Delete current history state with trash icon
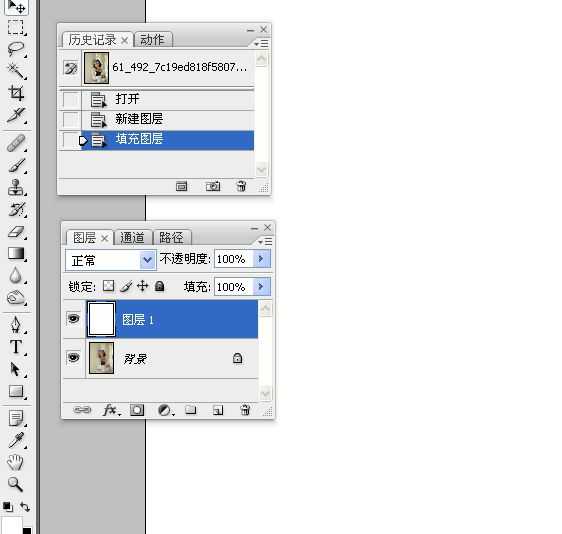 point(241,186)
